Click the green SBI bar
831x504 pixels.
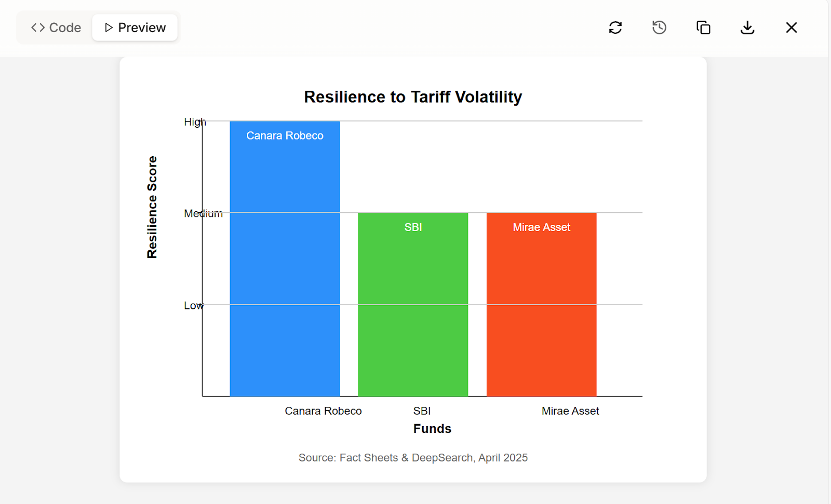point(413,304)
